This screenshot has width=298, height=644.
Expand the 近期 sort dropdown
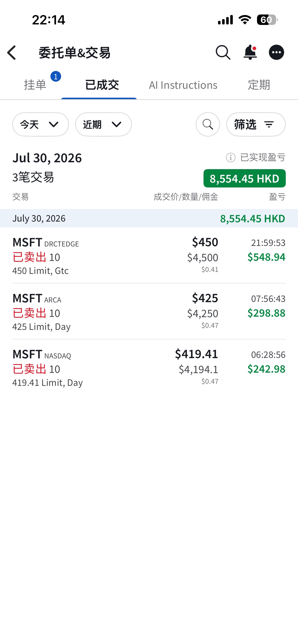[103, 124]
